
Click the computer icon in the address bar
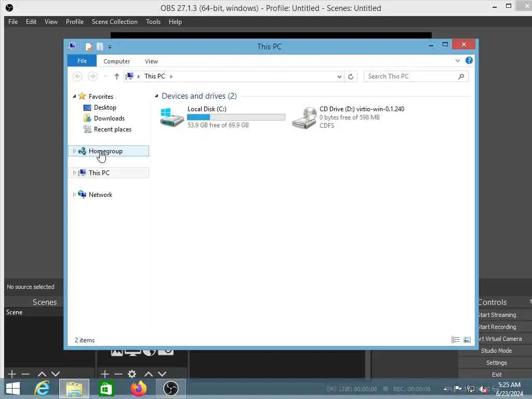tap(129, 76)
